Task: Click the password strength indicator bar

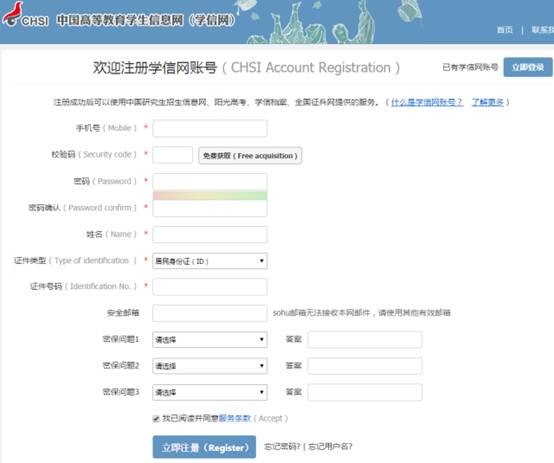Action: click(x=210, y=195)
